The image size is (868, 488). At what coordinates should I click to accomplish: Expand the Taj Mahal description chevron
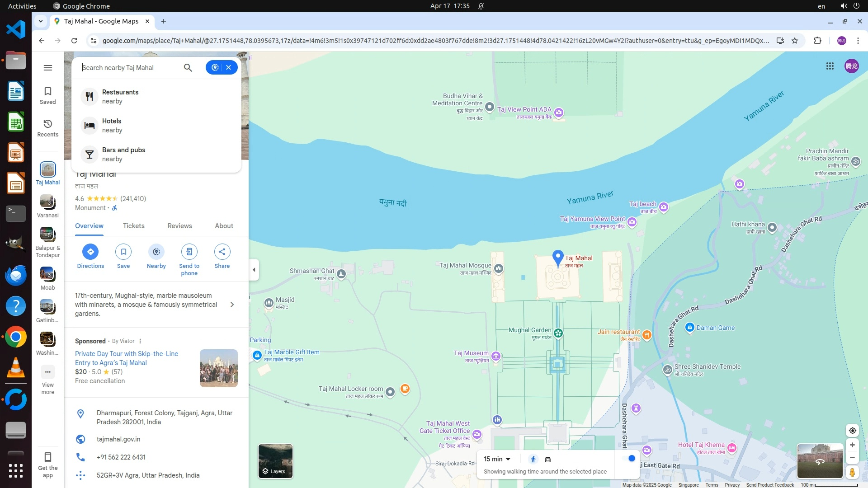(x=232, y=305)
